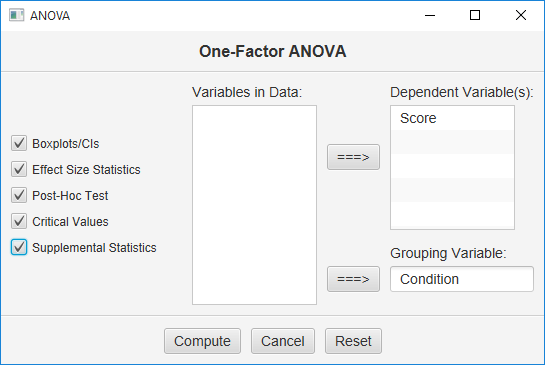Select Score in Dependent Variable(s) list

(x=452, y=118)
